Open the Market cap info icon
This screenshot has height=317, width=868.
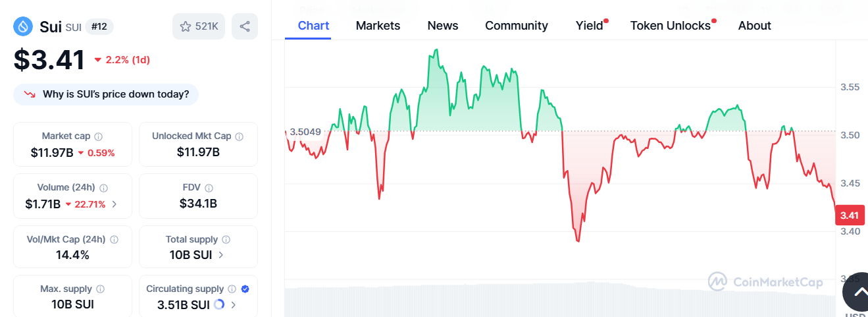tap(99, 136)
